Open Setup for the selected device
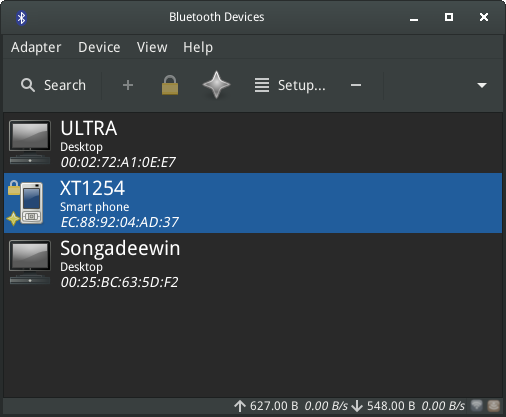The height and width of the screenshot is (417, 506). coord(290,85)
